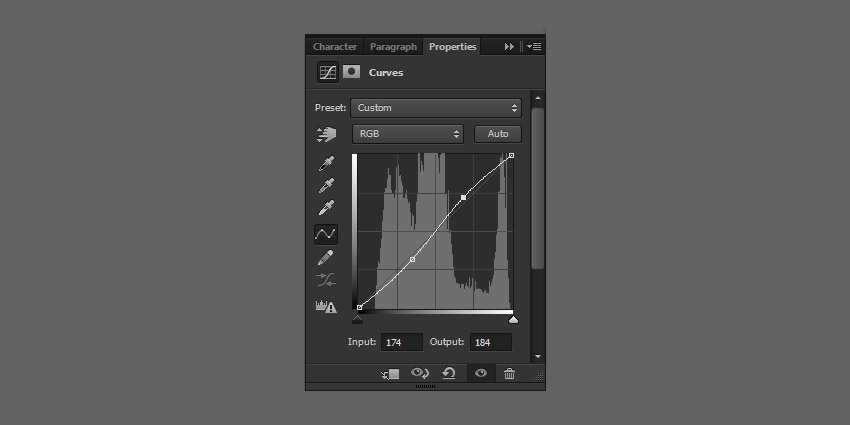Click the panel scrollbar down arrow

(x=538, y=357)
